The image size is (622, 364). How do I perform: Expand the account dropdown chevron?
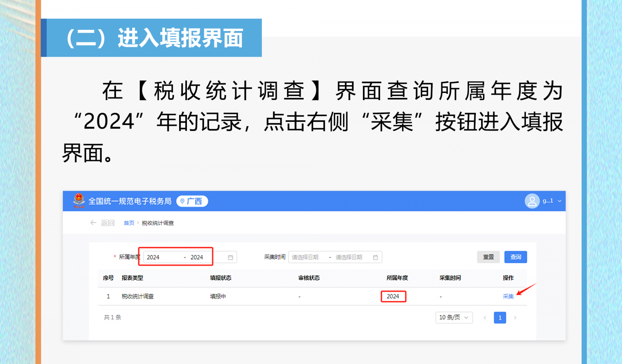559,201
